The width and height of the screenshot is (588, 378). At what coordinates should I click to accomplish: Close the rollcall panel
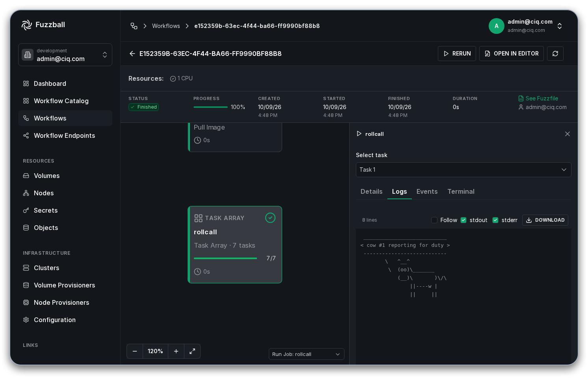(x=568, y=134)
